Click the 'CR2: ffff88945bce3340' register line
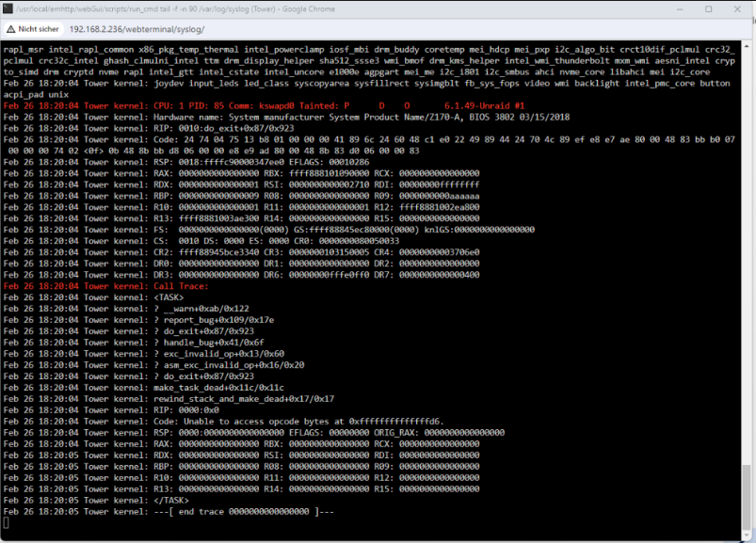 click(x=242, y=252)
